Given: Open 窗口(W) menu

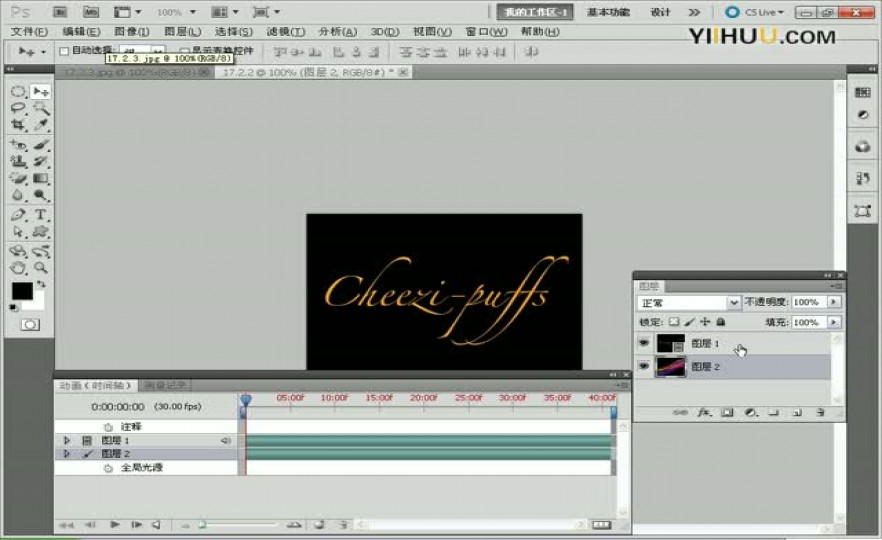Looking at the screenshot, I should (486, 32).
